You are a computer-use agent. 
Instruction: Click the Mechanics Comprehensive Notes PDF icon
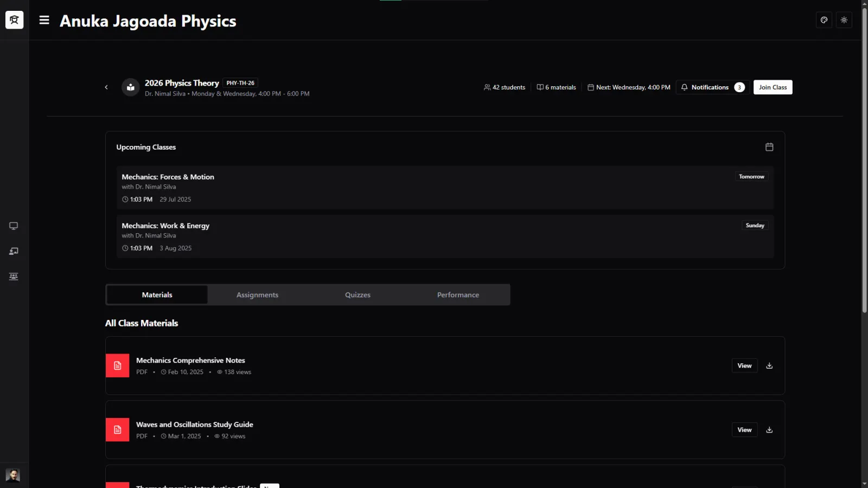tap(118, 366)
